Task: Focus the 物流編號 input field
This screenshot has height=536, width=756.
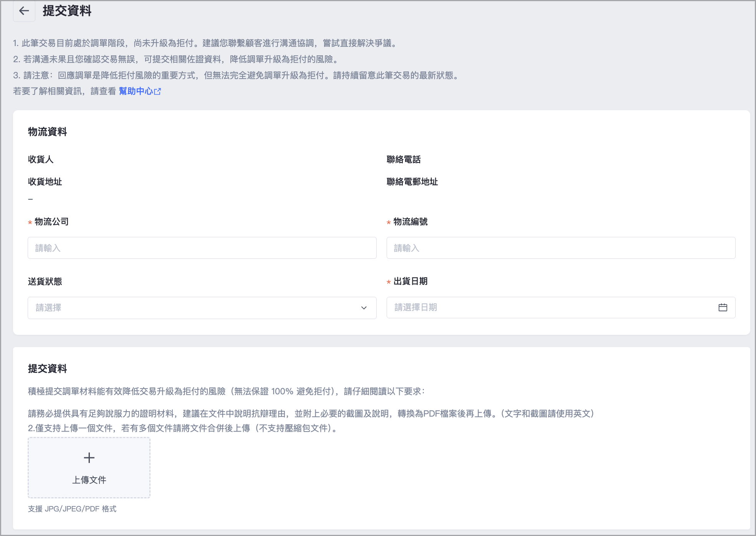Action: (x=561, y=248)
